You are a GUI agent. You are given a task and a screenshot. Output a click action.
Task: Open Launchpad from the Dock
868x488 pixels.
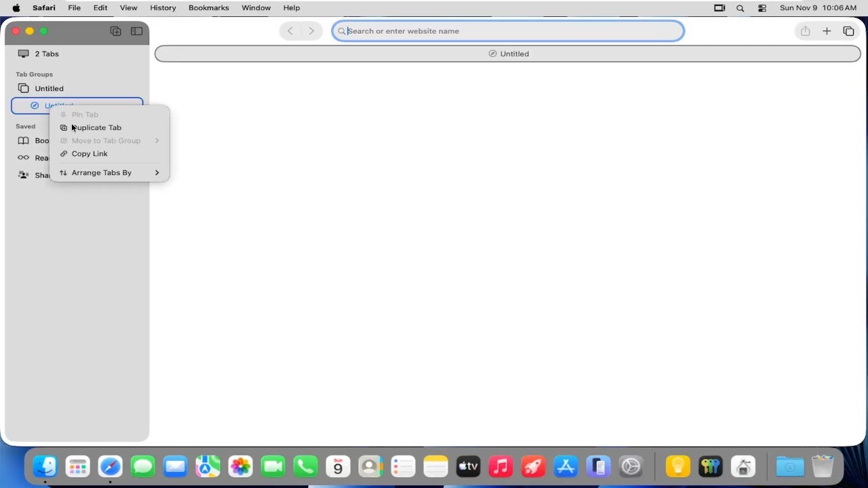pyautogui.click(x=78, y=466)
